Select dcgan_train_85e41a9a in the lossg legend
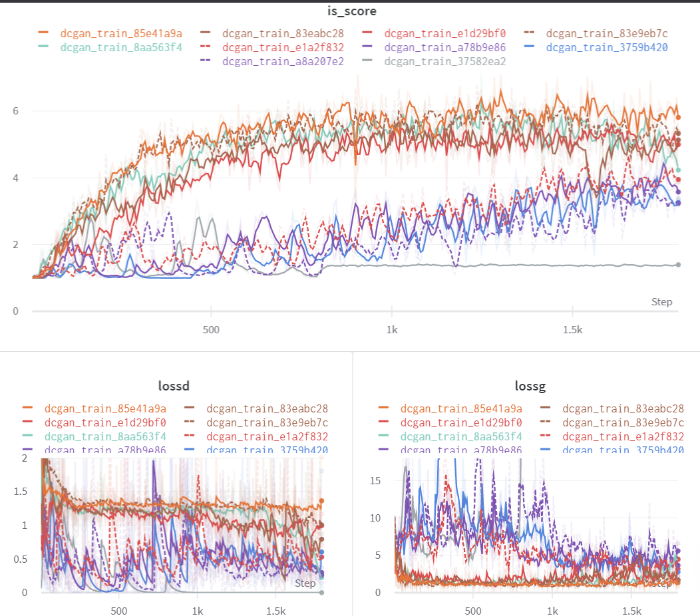The height and width of the screenshot is (616, 700). (x=461, y=408)
